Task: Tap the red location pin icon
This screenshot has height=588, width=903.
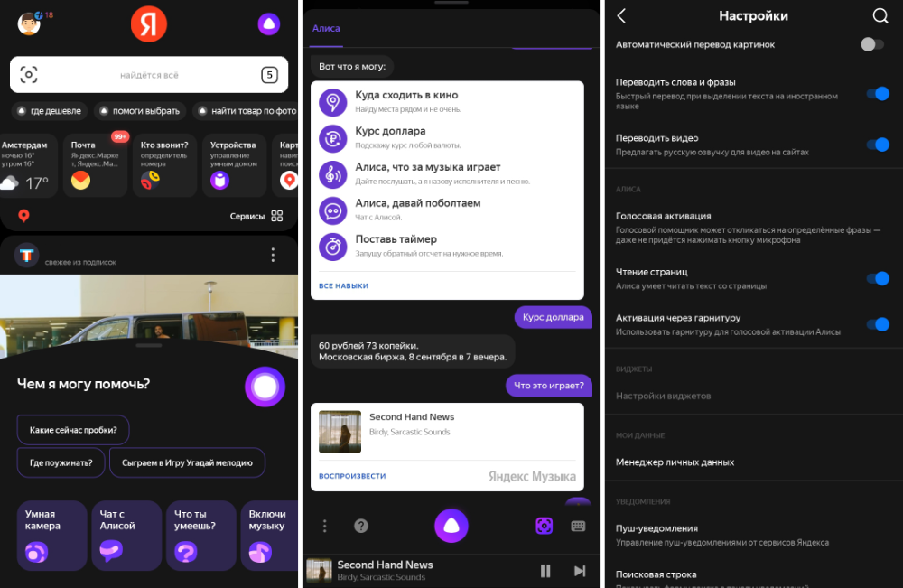Action: click(x=23, y=216)
